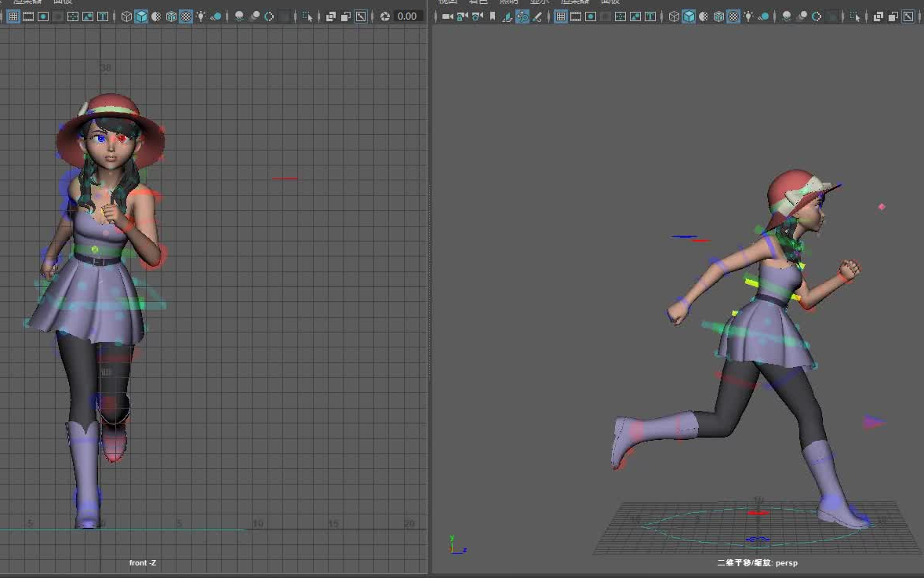Select smooth shade all in front view
The height and width of the screenshot is (578, 924).
click(x=141, y=16)
